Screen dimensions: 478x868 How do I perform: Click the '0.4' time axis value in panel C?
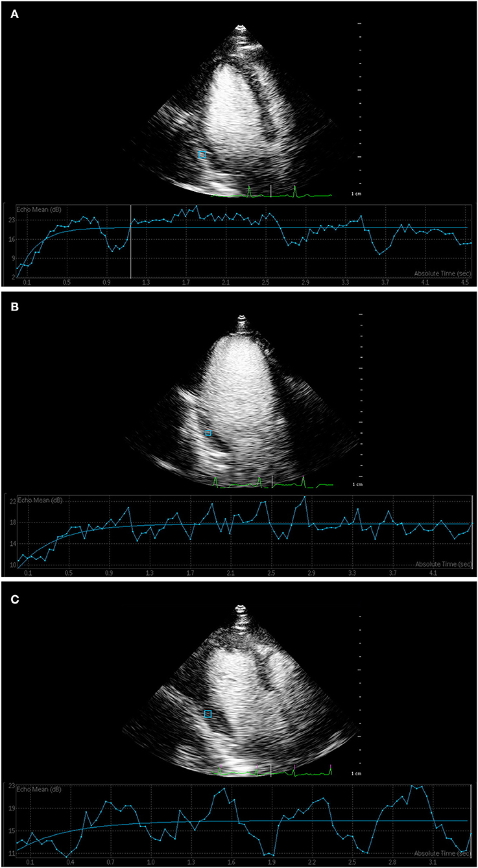pyautogui.click(x=70, y=862)
